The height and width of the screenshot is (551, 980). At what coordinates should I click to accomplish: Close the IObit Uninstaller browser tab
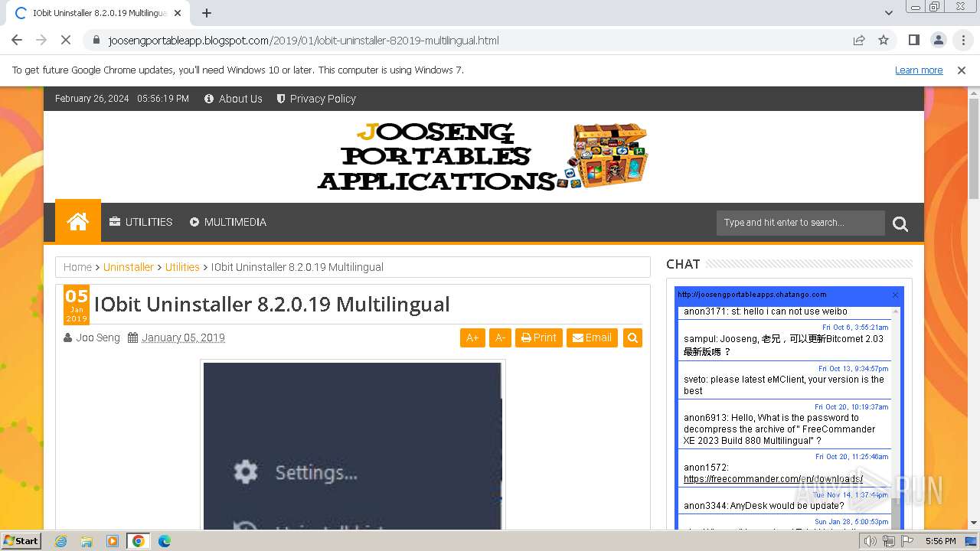[x=178, y=13]
